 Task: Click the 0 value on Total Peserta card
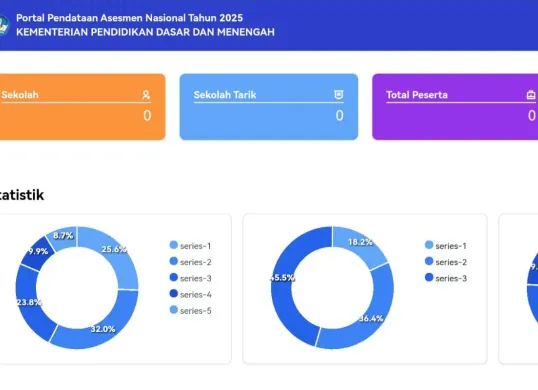point(531,116)
